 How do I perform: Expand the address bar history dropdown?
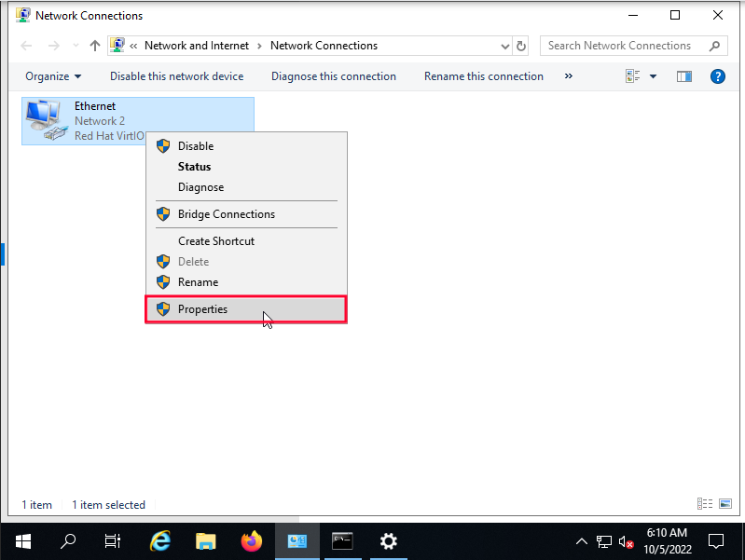(504, 46)
